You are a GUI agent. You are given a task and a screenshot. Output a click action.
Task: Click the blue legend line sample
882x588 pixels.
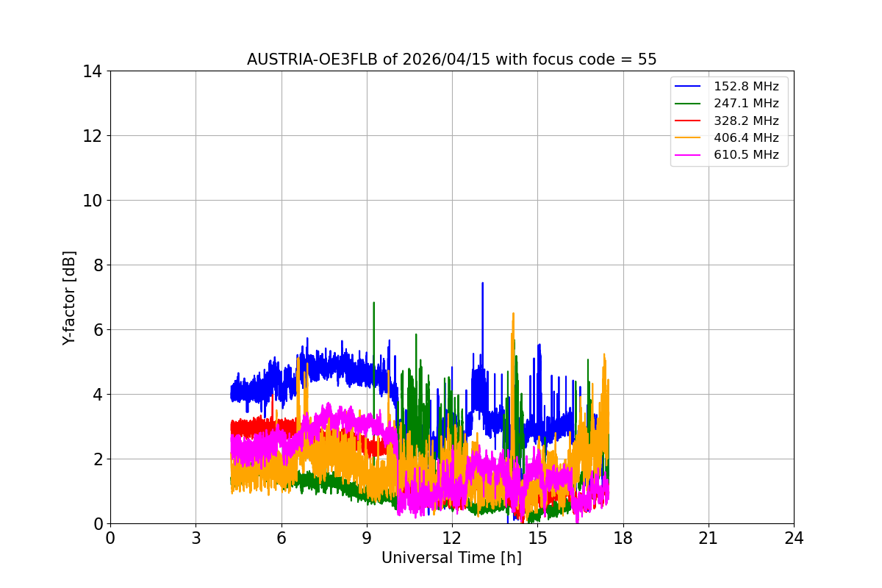pyautogui.click(x=689, y=87)
